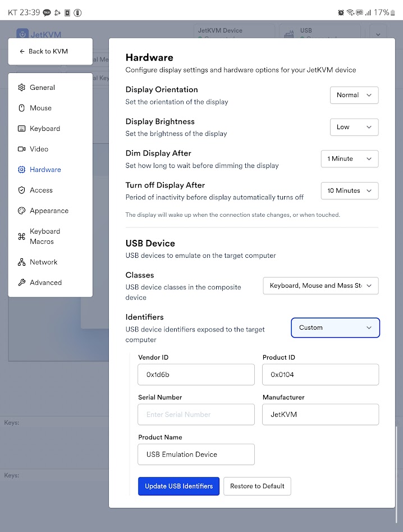Click the USB status card in header
The width and height of the screenshot is (403, 532).
click(320, 31)
